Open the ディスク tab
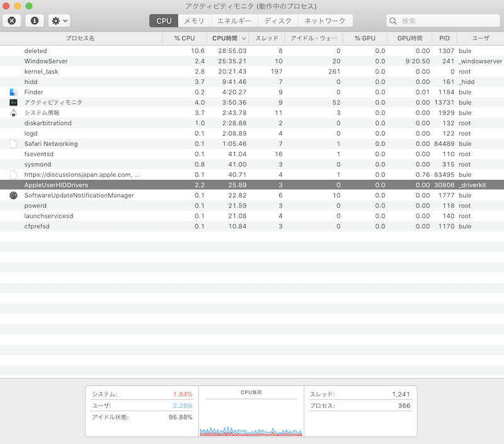Screen dimensions: 504x444 277,21
